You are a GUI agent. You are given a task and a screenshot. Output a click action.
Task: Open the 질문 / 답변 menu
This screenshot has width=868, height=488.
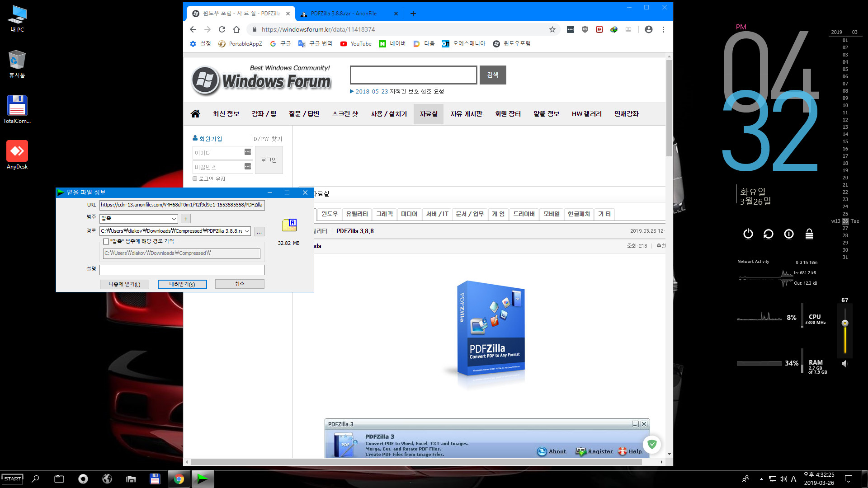(x=304, y=114)
